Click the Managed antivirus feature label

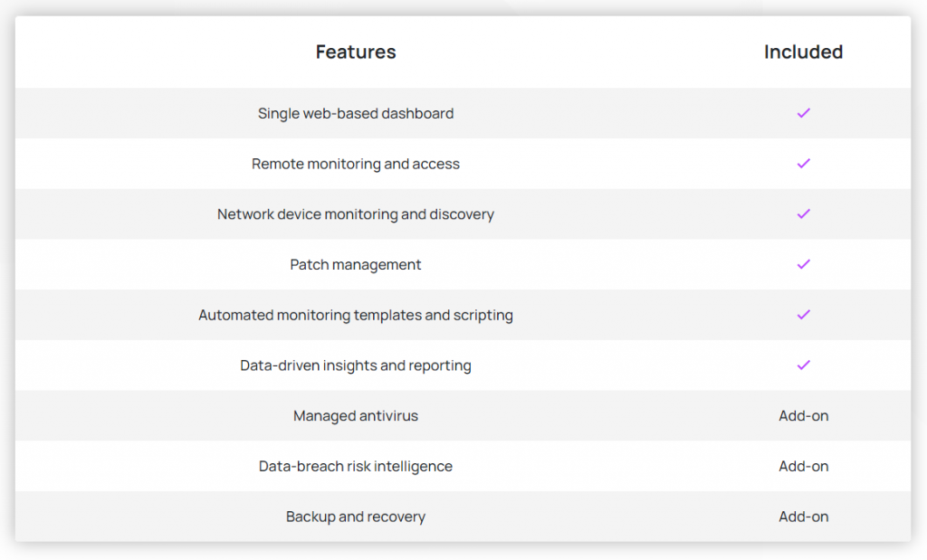[x=356, y=416]
